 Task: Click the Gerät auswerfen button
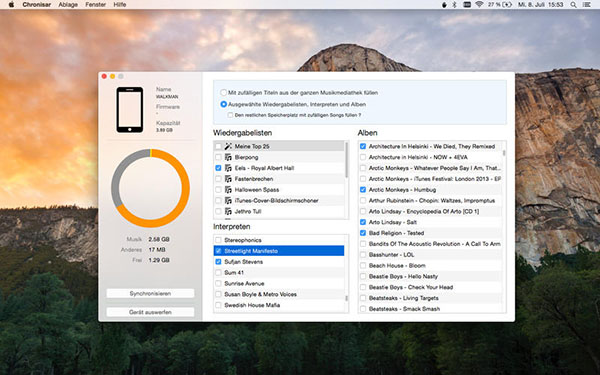point(150,312)
